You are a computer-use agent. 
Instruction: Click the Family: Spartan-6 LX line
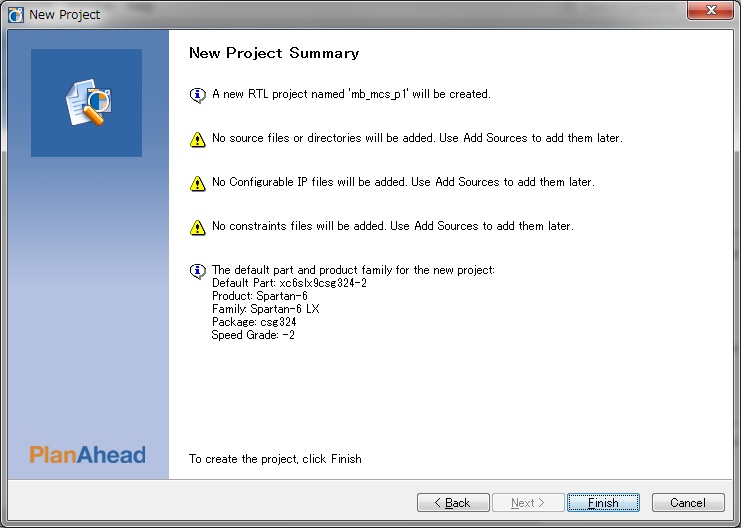point(266,309)
